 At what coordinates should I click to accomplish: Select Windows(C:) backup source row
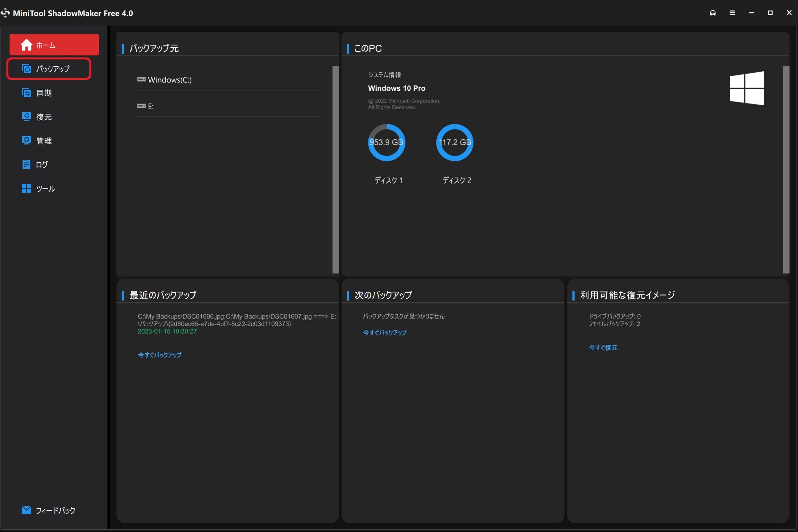228,80
